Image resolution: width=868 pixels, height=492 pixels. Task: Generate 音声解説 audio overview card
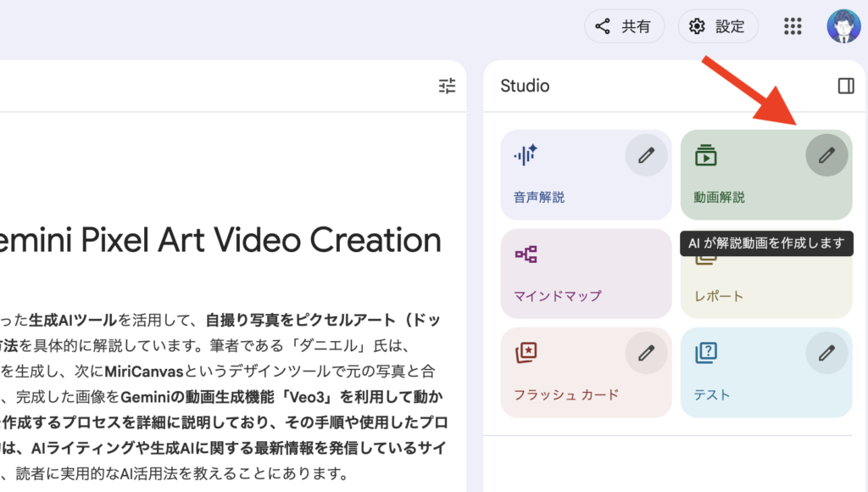coord(559,187)
